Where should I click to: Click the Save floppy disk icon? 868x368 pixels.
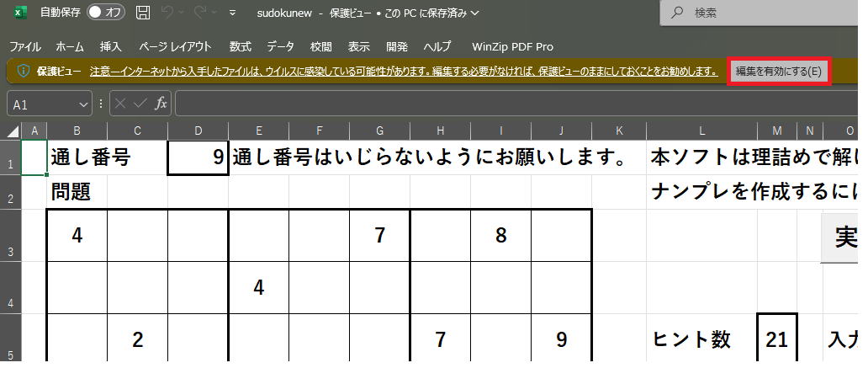[143, 13]
